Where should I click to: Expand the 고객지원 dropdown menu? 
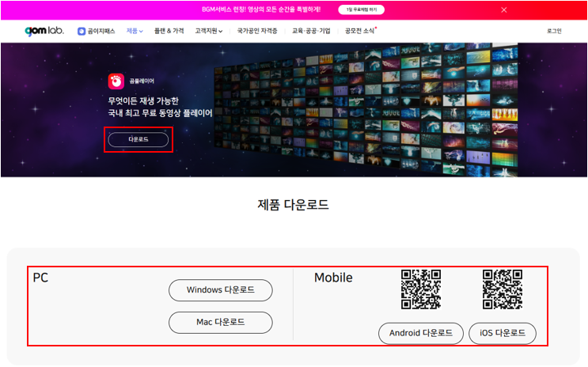pos(208,31)
